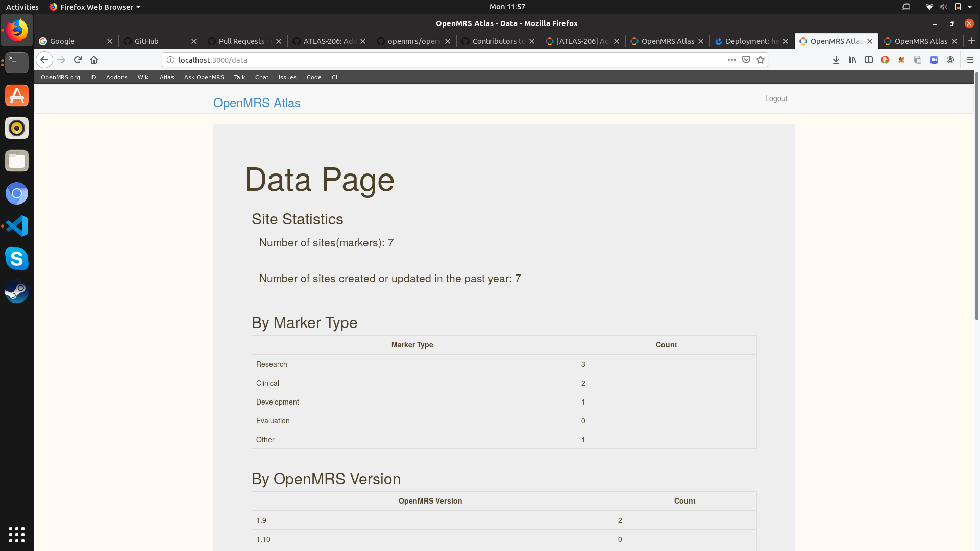The width and height of the screenshot is (980, 551).
Task: Click the OpenMRS Atlas heading link
Action: pos(257,103)
